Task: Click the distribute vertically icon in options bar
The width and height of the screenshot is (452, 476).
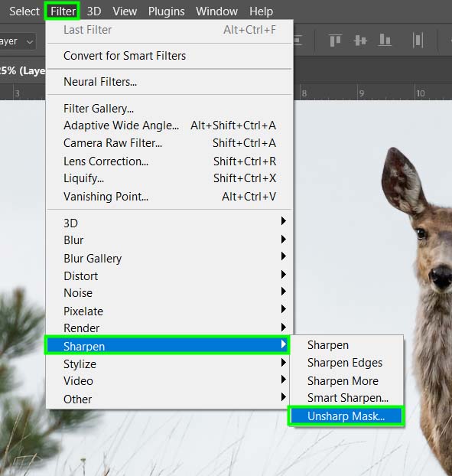Action: click(418, 41)
